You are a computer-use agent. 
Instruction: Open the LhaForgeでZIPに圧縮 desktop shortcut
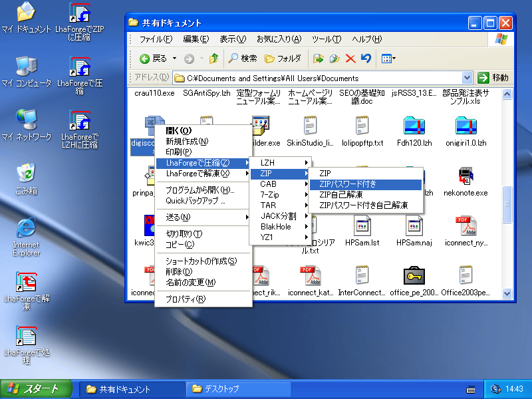point(80,21)
